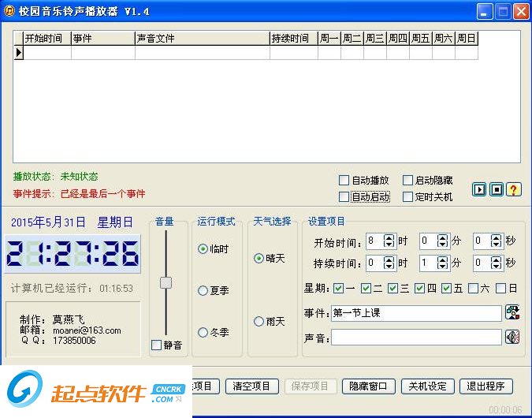Click the 周日 column header
The width and height of the screenshot is (532, 418).
(467, 39)
